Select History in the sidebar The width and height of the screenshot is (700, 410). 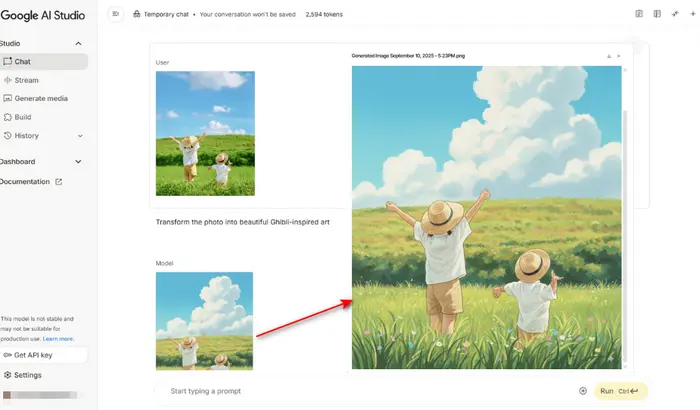point(26,136)
